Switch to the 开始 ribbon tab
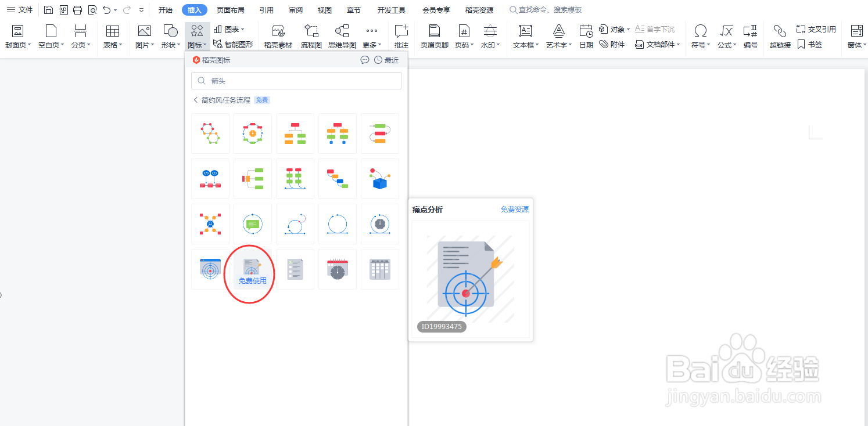The image size is (868, 426). pyautogui.click(x=166, y=9)
